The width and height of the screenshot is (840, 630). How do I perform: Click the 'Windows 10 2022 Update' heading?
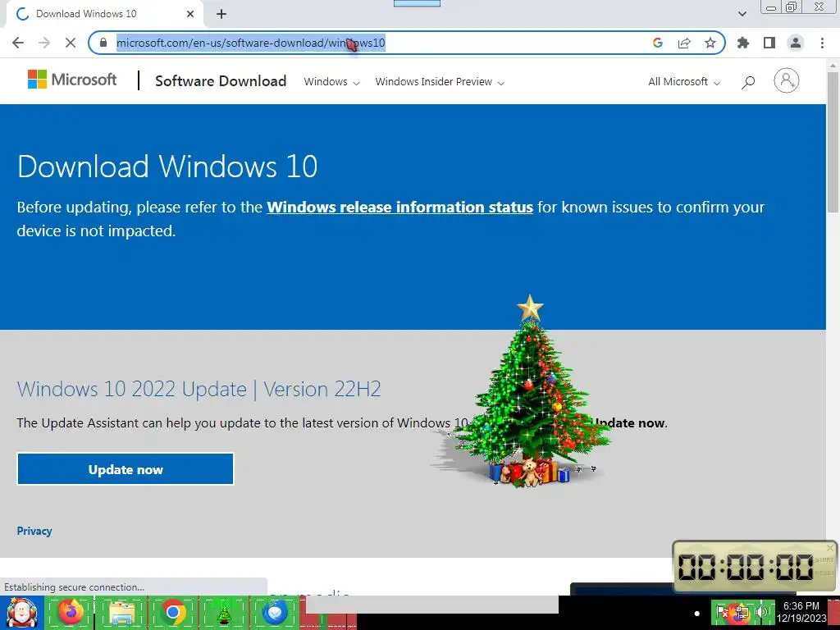tap(199, 389)
